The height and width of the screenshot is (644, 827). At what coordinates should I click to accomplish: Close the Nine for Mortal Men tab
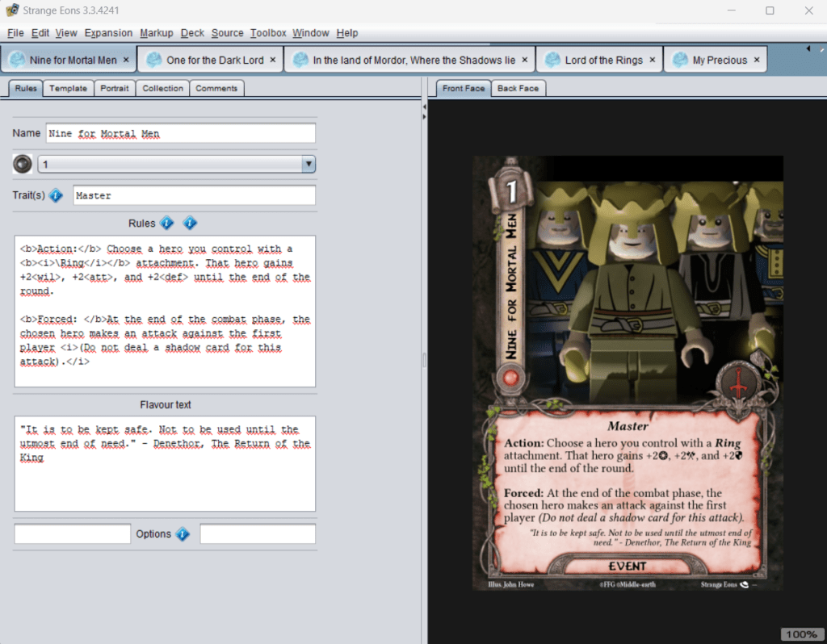[126, 60]
